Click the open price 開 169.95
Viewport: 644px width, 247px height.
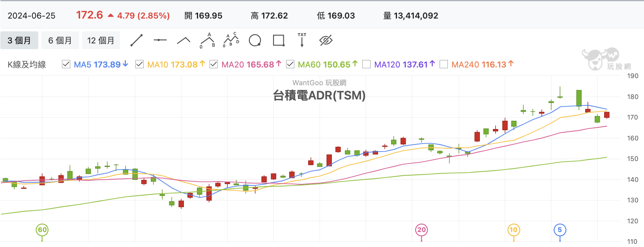[x=204, y=16]
